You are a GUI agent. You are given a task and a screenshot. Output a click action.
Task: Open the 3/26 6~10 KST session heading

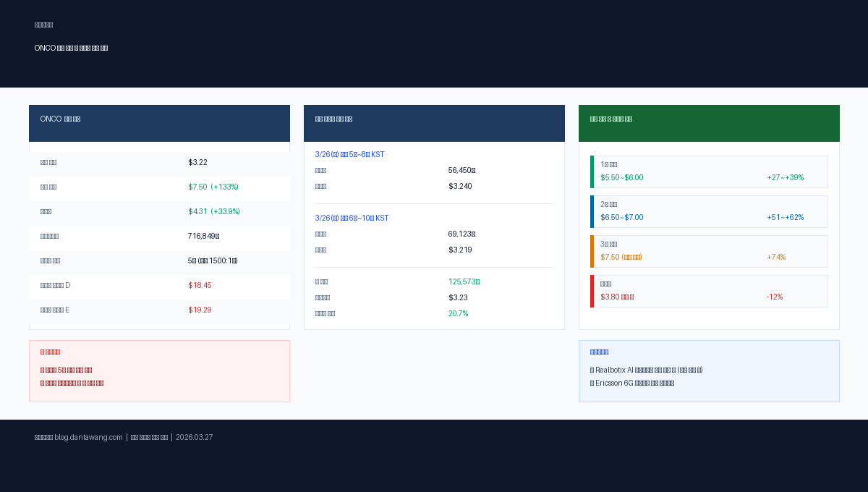[x=352, y=218]
